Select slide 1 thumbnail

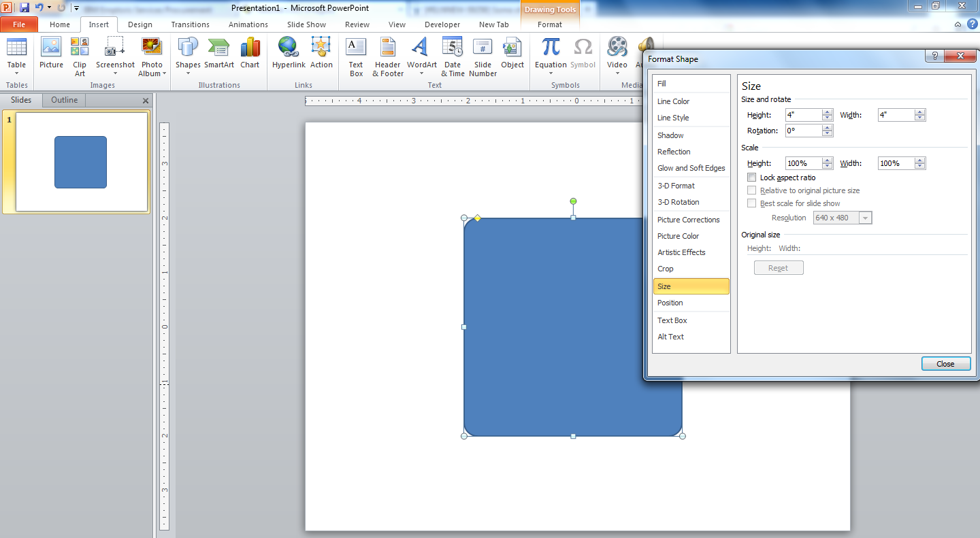click(82, 162)
